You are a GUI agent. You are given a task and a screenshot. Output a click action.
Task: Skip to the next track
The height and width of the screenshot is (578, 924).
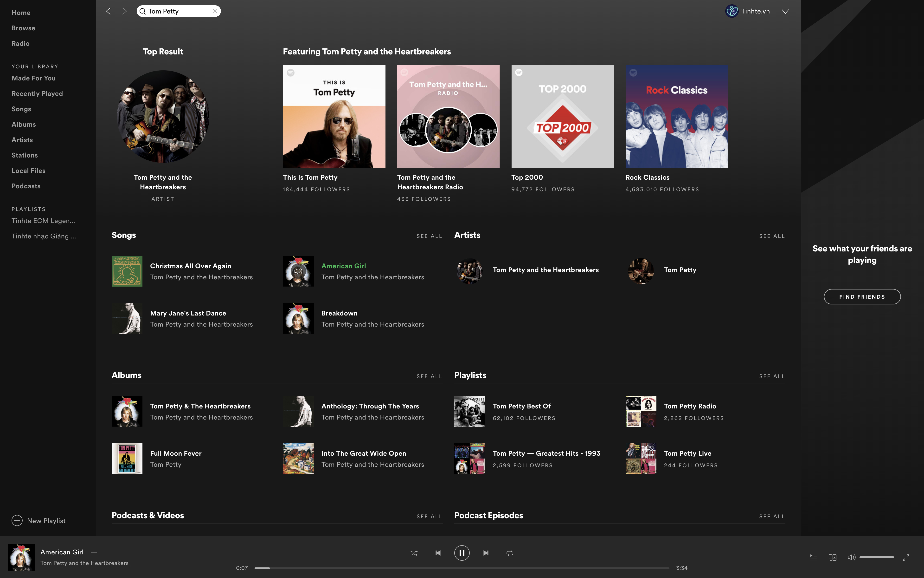coord(486,553)
